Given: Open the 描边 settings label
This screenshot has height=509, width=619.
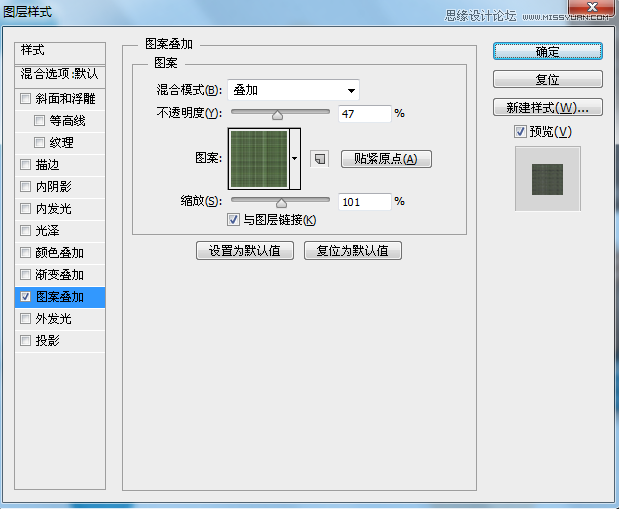Looking at the screenshot, I should tap(47, 165).
